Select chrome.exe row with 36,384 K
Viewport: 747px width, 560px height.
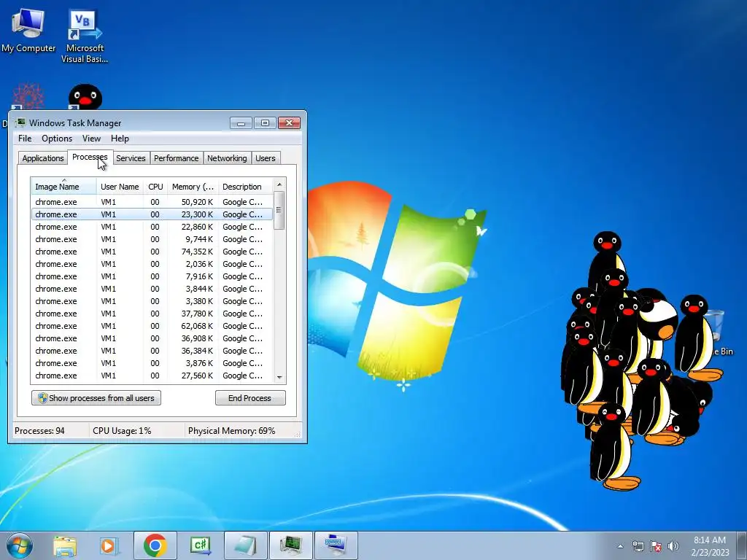tap(152, 351)
